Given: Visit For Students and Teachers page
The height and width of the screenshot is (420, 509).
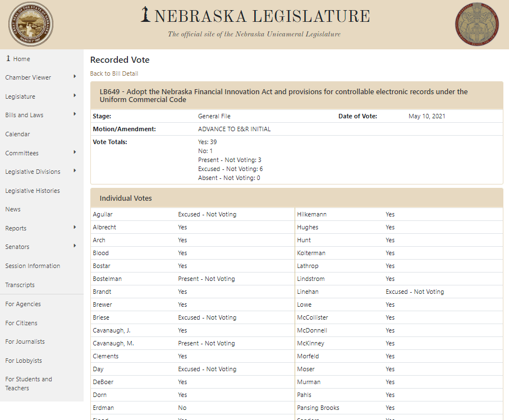Looking at the screenshot, I should click(29, 384).
